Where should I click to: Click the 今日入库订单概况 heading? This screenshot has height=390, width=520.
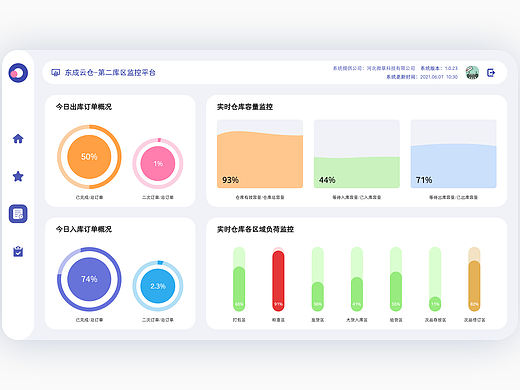tap(84, 229)
